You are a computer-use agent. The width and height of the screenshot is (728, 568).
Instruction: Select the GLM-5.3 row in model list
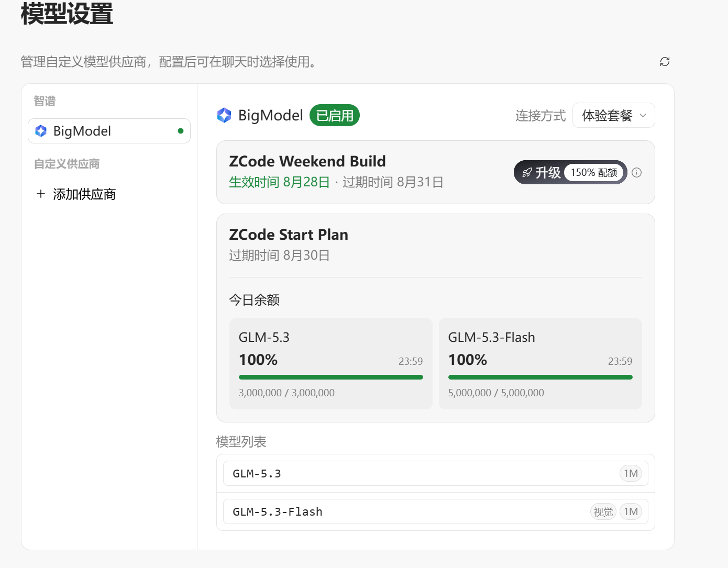436,473
